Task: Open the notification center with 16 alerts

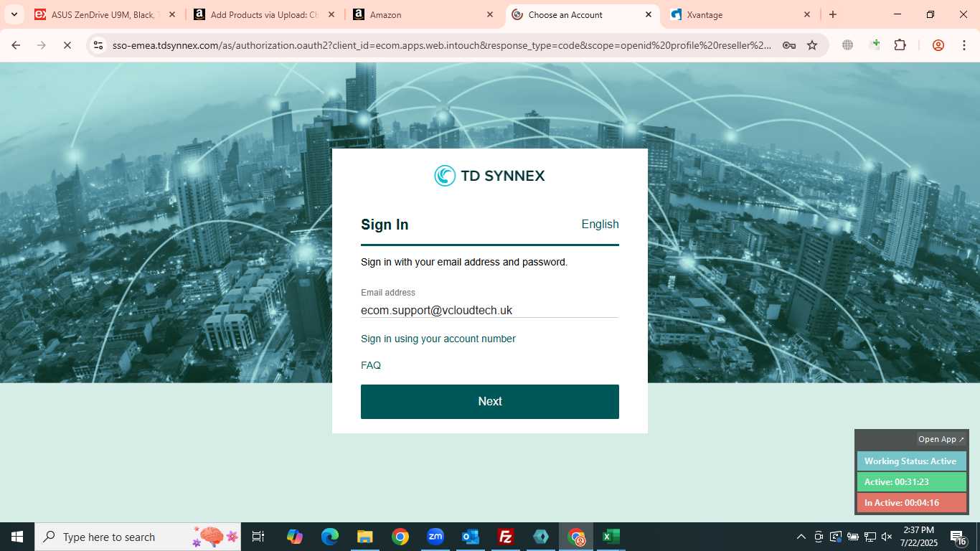Action: (x=959, y=537)
